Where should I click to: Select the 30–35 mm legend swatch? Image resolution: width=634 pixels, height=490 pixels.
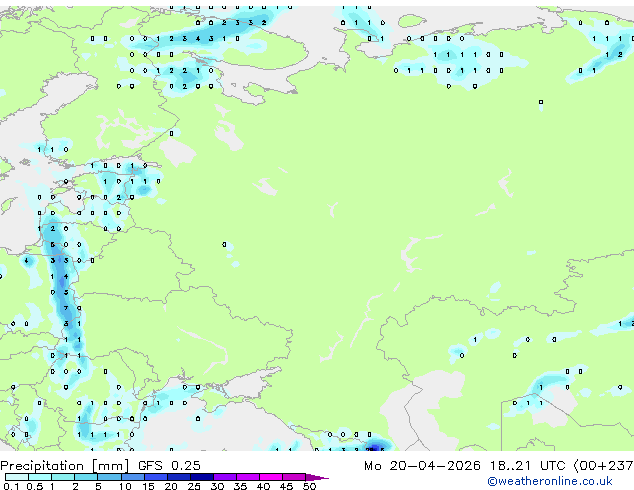coord(224,477)
